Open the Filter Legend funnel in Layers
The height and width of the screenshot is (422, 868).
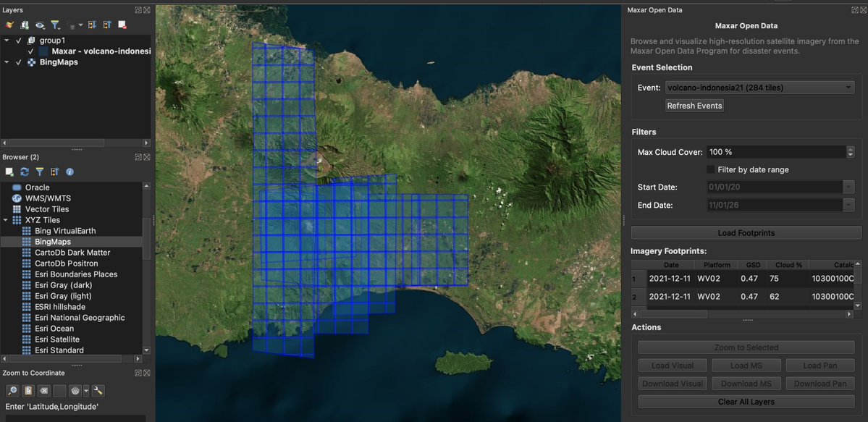point(55,25)
